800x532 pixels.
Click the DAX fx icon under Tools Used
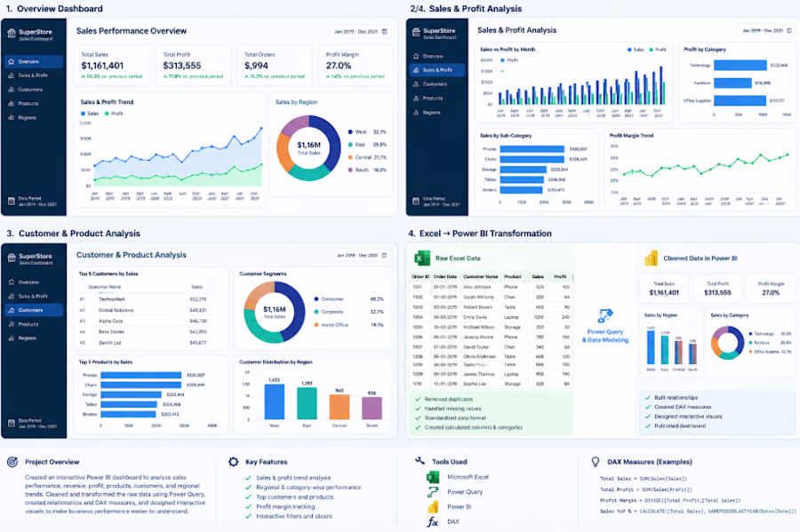(x=433, y=522)
